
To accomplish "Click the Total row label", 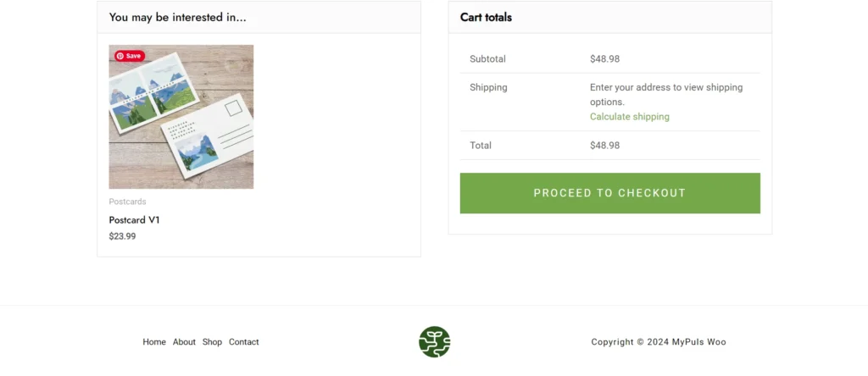I will click(481, 146).
